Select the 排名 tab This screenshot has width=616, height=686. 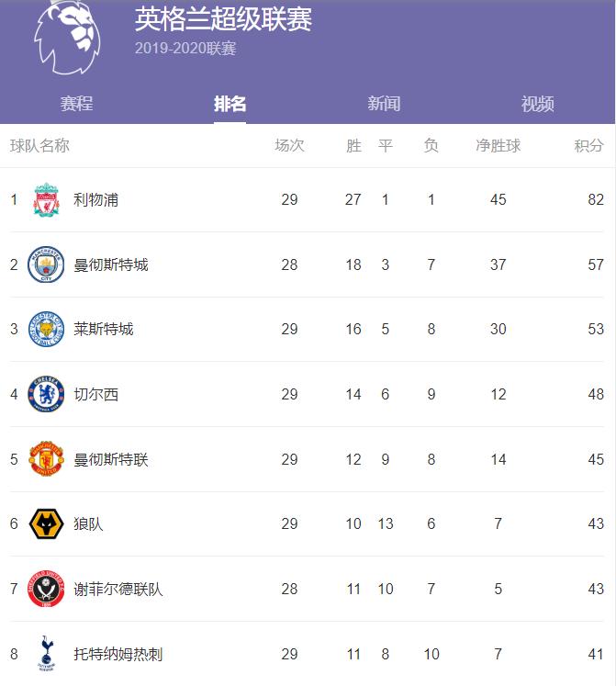(230, 104)
